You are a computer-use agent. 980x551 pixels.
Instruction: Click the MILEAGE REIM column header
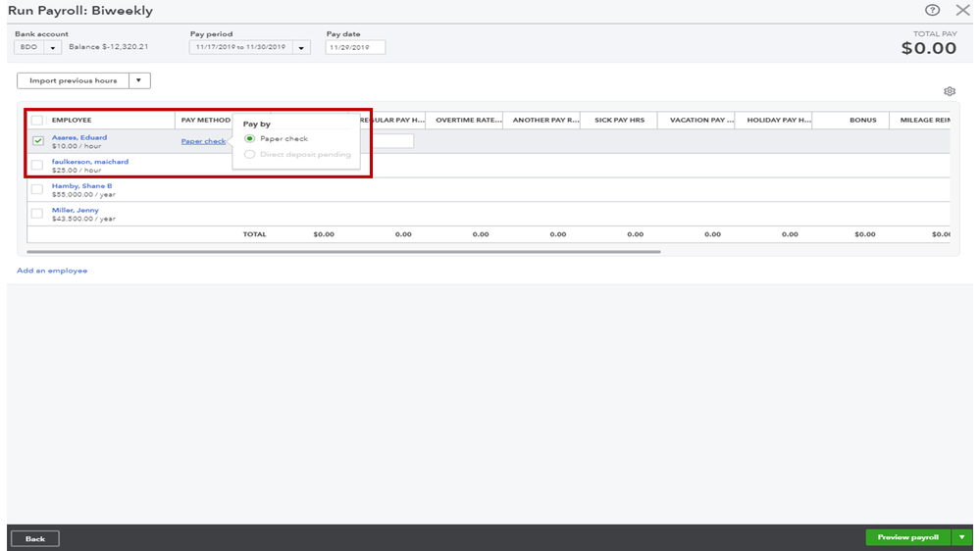[925, 120]
